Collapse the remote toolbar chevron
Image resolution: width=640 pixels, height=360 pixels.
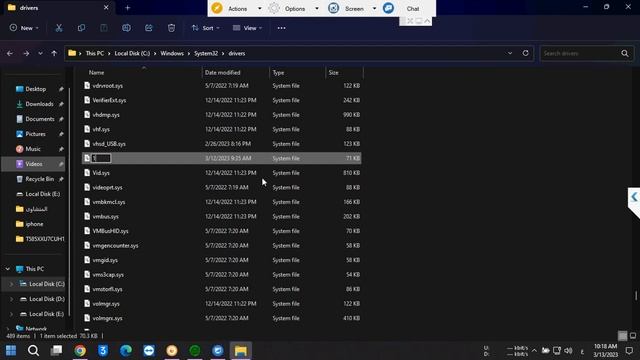point(427,20)
